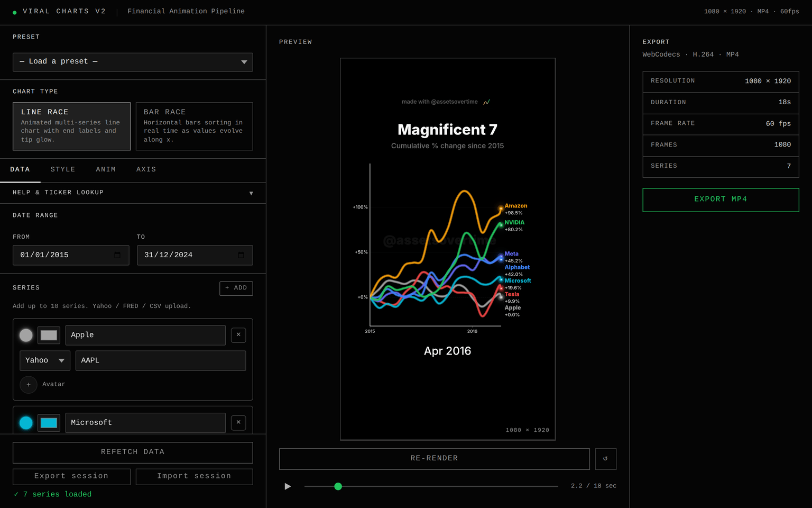Click the 'Amazon' label in chart

point(516,206)
